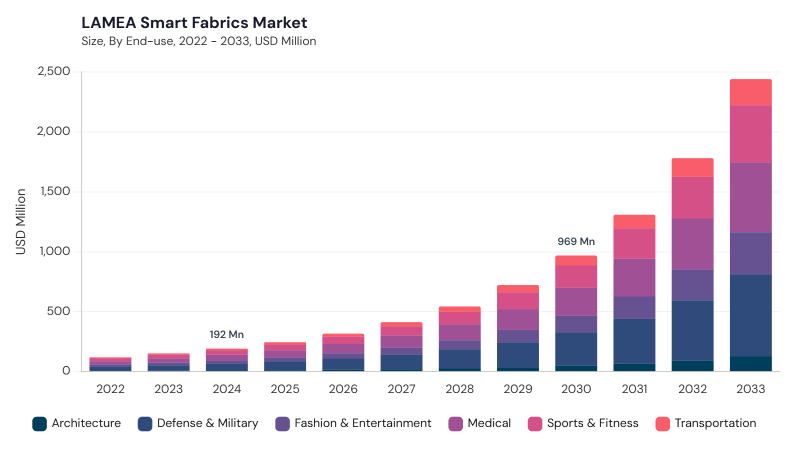The image size is (800, 450).
Task: Click the 2031 stacked bar
Action: tap(634, 293)
